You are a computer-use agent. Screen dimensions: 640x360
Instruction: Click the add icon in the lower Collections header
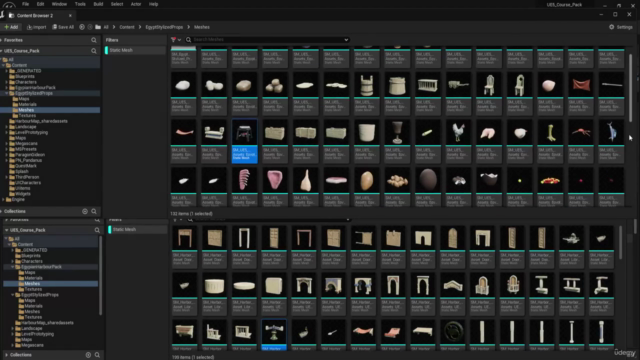pos(88,355)
